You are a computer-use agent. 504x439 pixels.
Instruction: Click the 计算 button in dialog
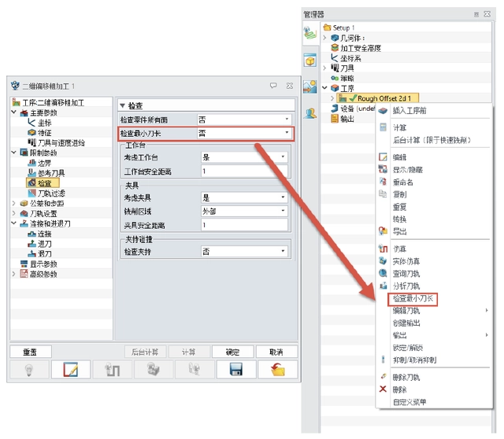pyautogui.click(x=189, y=352)
